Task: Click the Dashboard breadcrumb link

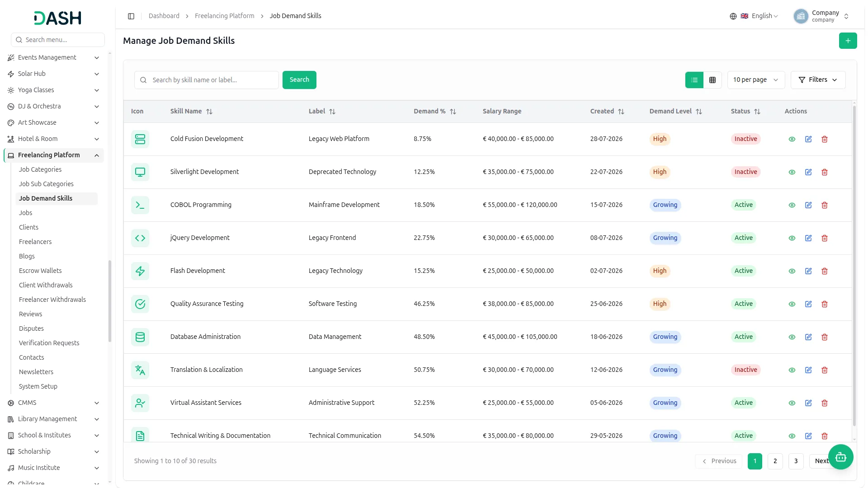Action: tap(164, 16)
